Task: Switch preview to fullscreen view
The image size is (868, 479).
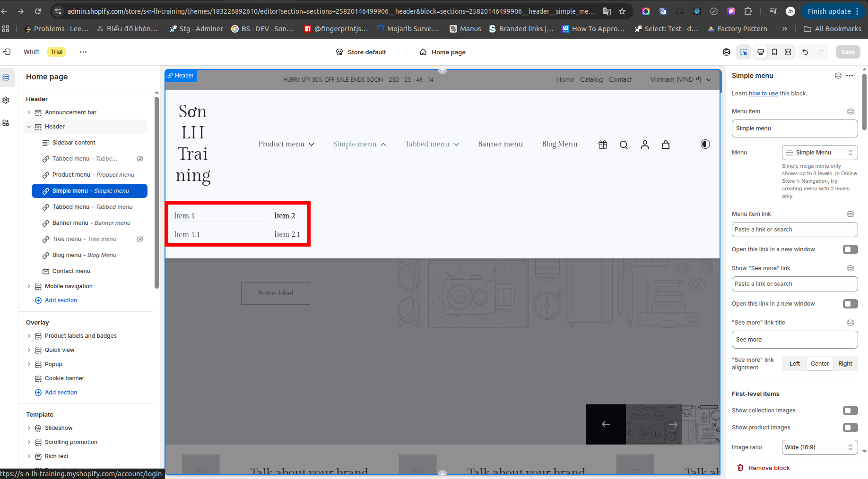Action: (x=788, y=52)
